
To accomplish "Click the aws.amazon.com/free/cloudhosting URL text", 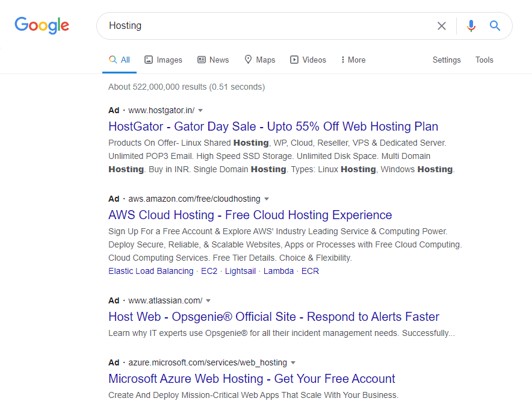I will point(194,199).
